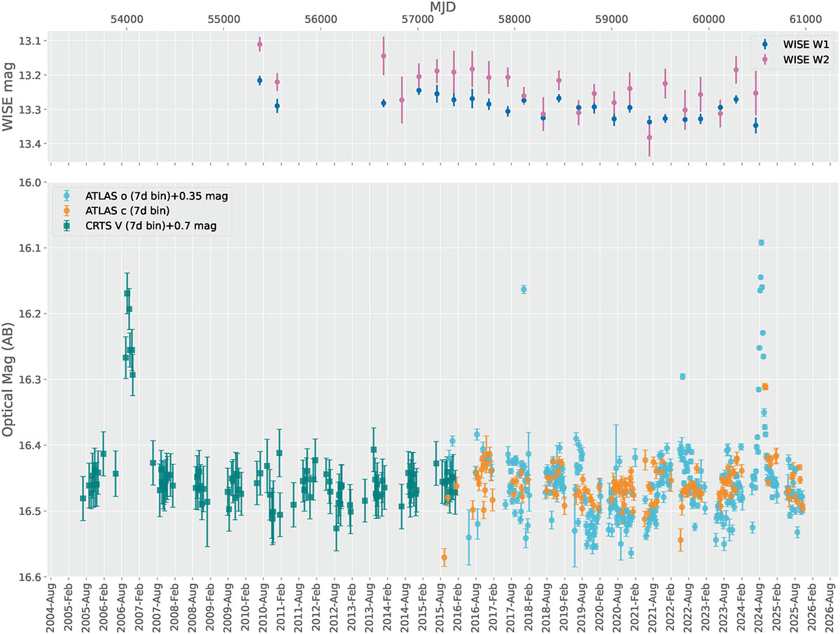Click the ATLAS o legend marker
The width and height of the screenshot is (840, 634).
66,197
